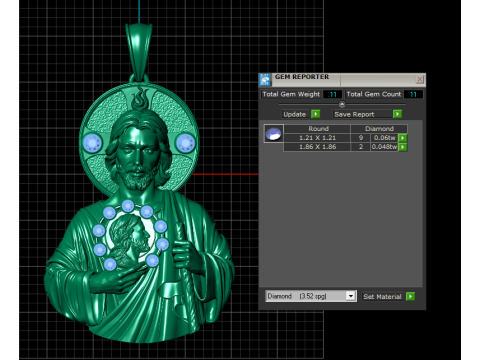Click the 0.06tw weight cell
The height and width of the screenshot is (360, 480).
pyautogui.click(x=385, y=138)
